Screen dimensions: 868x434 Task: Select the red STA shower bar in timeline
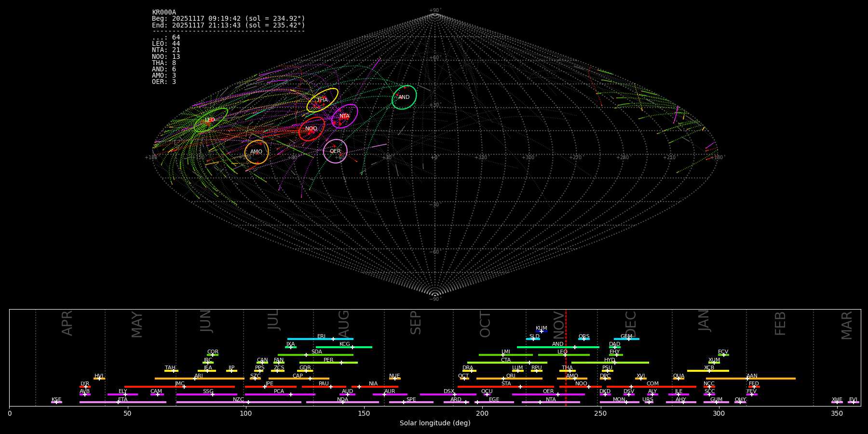point(506,387)
